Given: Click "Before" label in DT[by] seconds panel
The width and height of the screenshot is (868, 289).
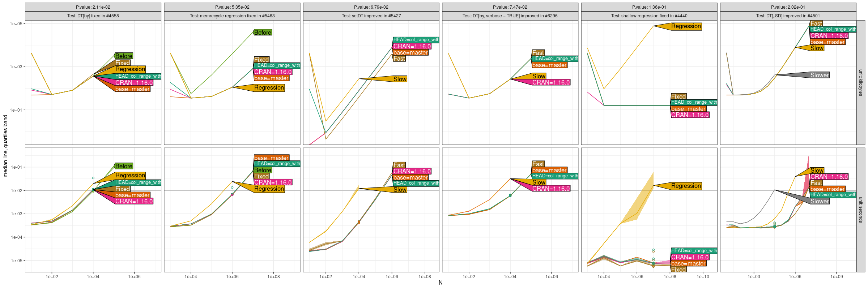Looking at the screenshot, I should click(124, 166).
